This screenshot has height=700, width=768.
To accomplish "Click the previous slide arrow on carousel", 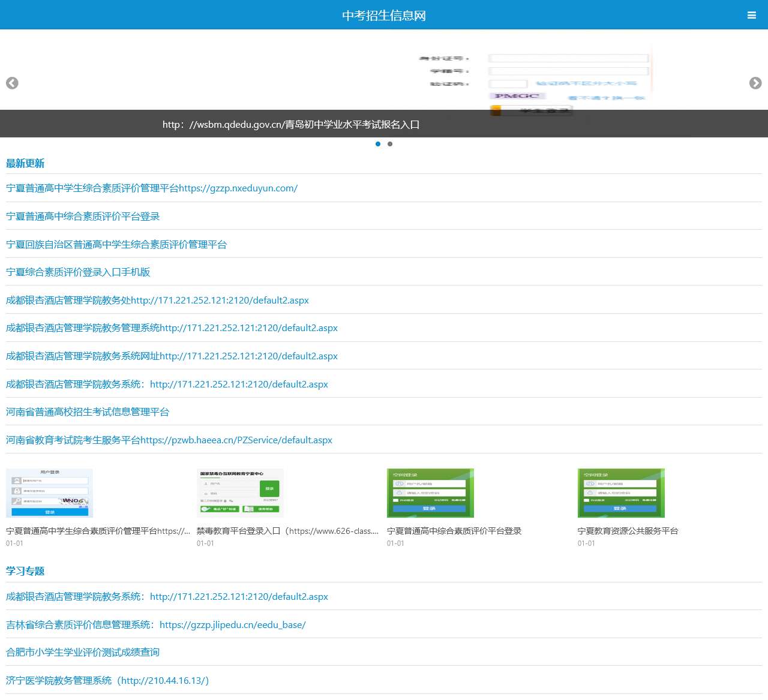I will pos(12,83).
